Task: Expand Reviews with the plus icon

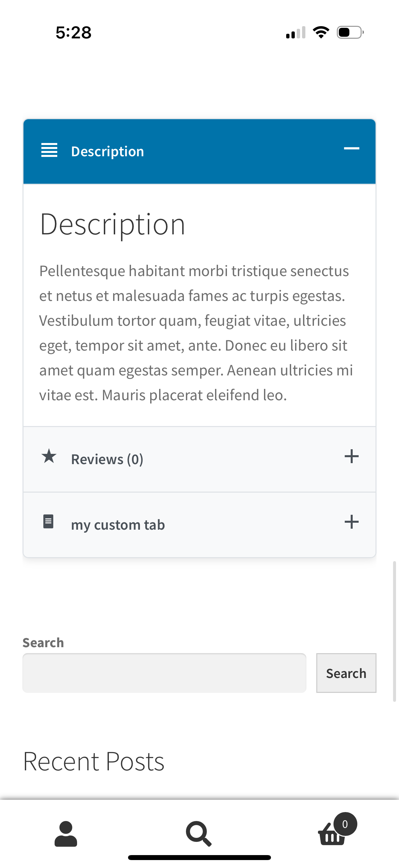Action: click(x=352, y=456)
